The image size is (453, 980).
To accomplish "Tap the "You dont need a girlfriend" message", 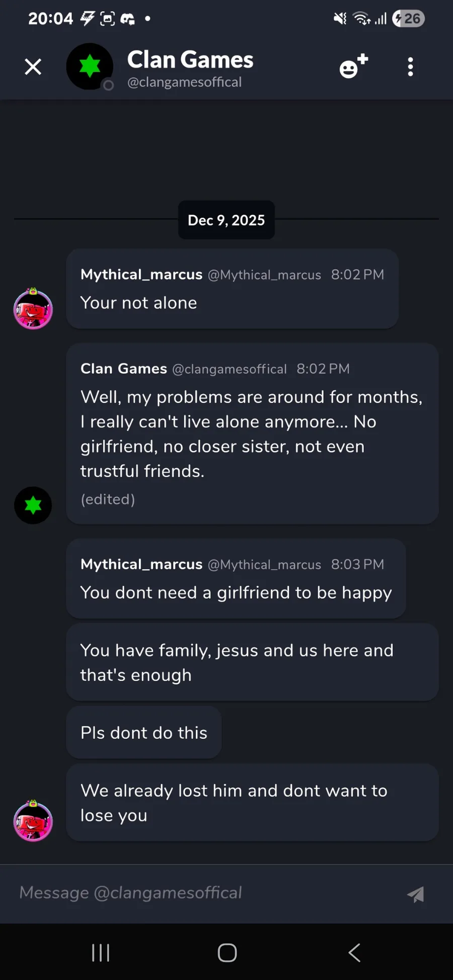I will 236,593.
